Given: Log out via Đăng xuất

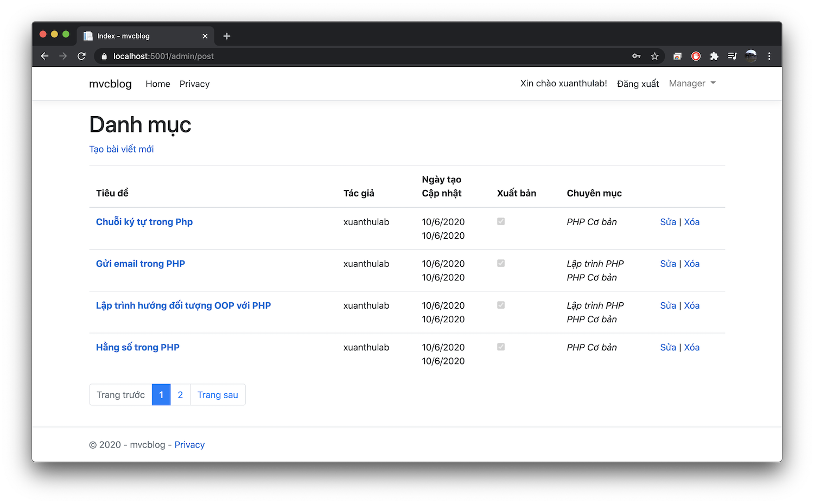Looking at the screenshot, I should click(x=638, y=84).
